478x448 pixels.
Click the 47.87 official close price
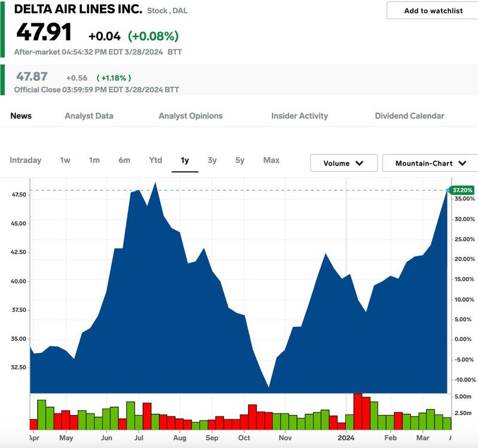(x=32, y=76)
